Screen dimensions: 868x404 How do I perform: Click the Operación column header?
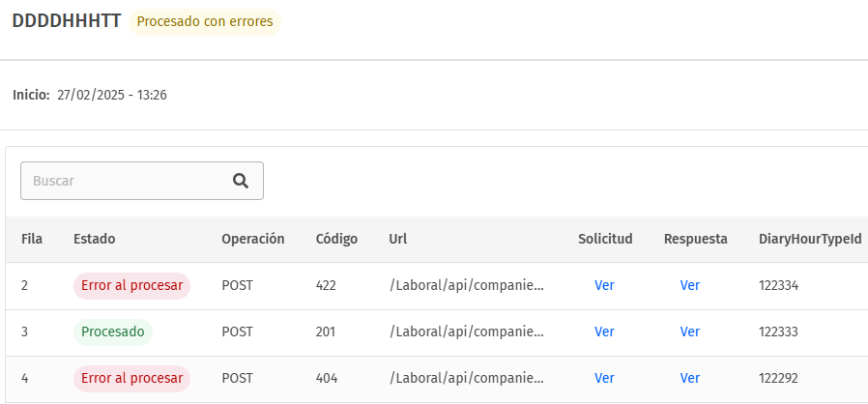coord(253,239)
